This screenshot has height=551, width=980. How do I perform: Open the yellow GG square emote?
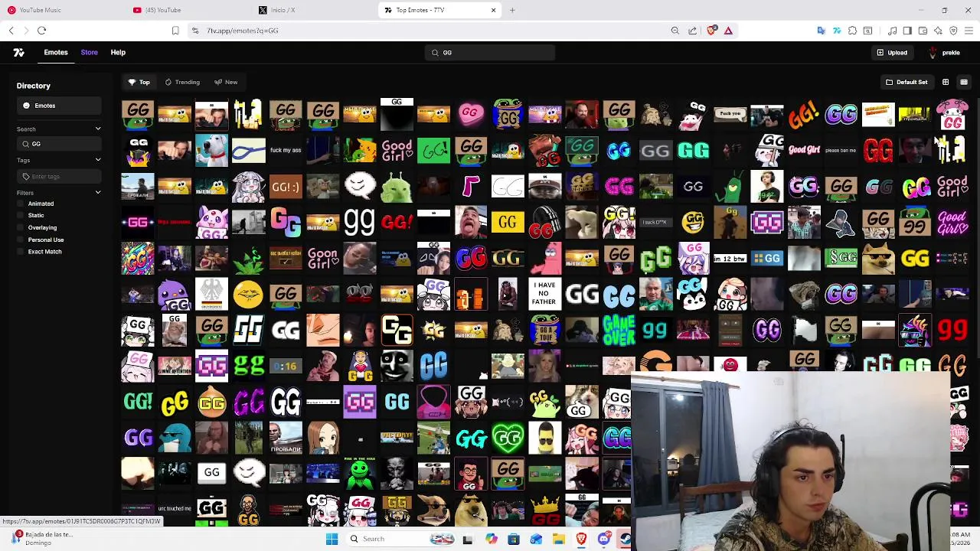508,223
